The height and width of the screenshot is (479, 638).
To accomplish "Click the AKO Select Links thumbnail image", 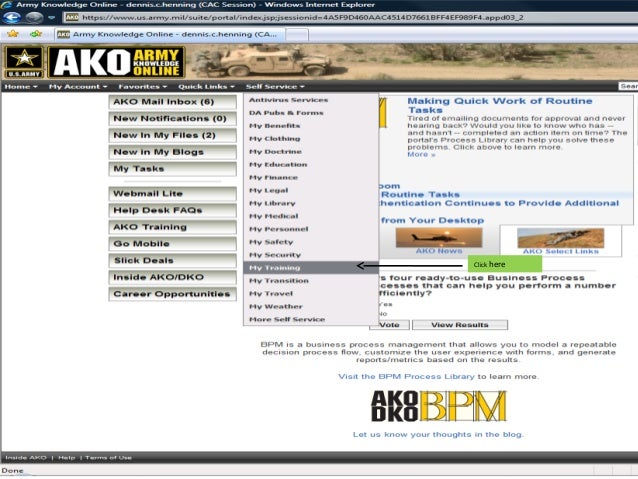I will pos(560,238).
